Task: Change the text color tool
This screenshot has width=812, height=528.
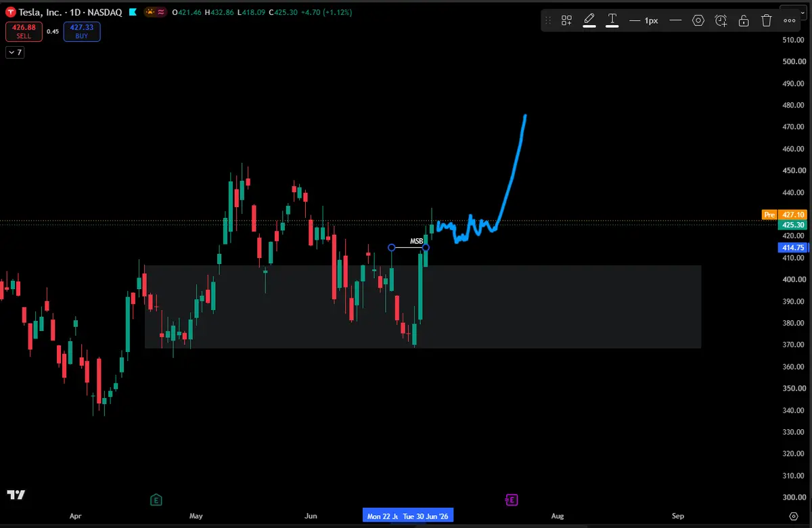Action: tap(612, 20)
